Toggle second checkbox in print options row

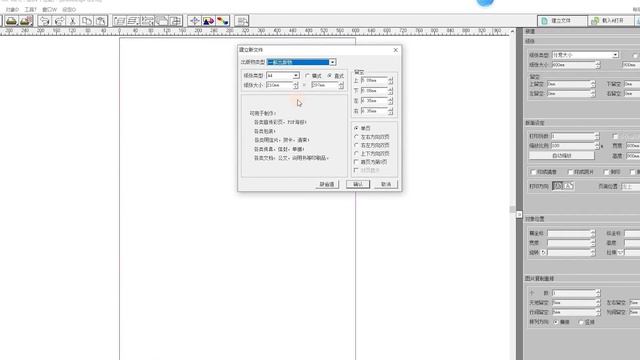pyautogui.click(x=570, y=172)
